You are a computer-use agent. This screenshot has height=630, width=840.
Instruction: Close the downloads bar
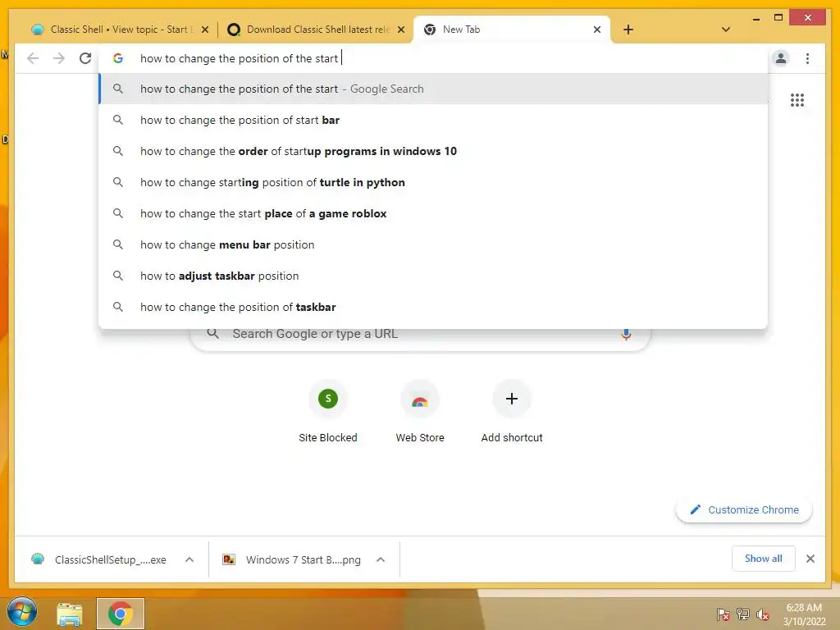[810, 559]
